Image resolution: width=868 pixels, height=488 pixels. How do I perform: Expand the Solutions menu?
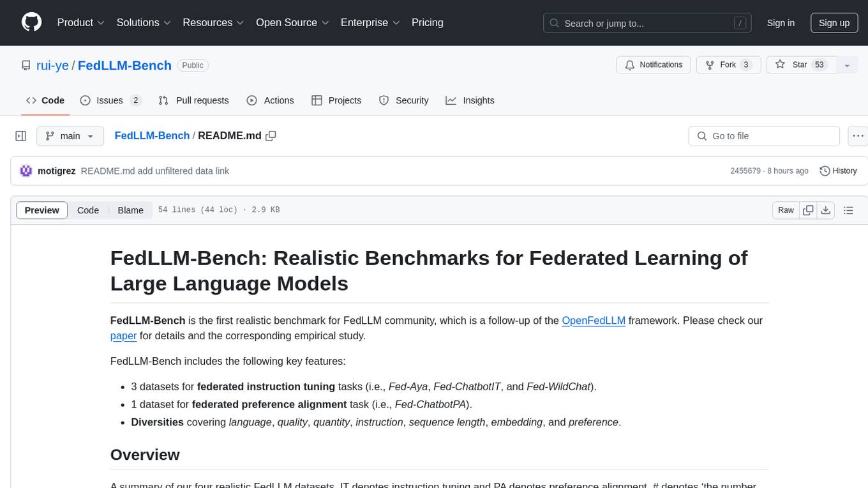144,22
